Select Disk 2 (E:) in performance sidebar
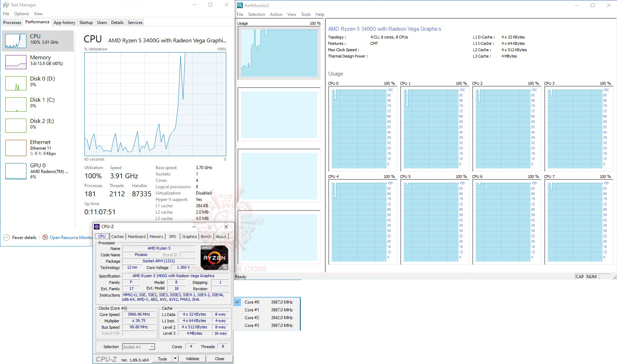The width and height of the screenshot is (617, 364). [x=38, y=126]
